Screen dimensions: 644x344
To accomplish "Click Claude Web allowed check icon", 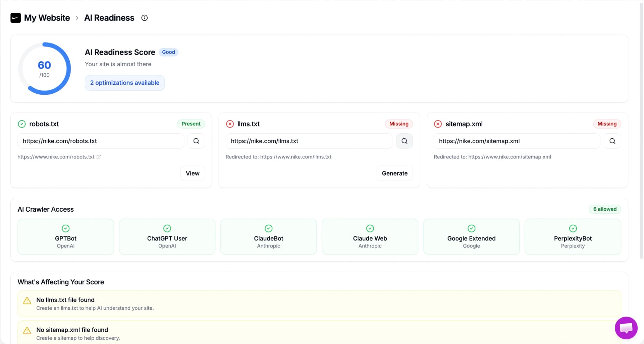I will [370, 228].
